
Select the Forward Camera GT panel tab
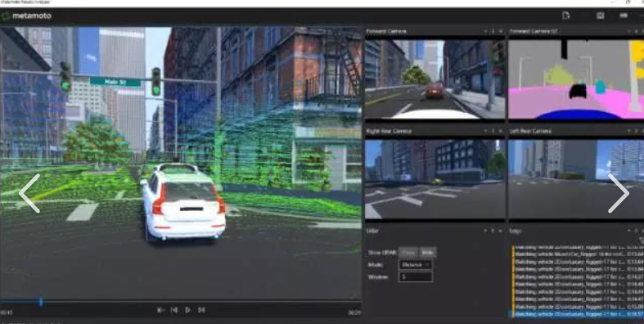point(534,31)
